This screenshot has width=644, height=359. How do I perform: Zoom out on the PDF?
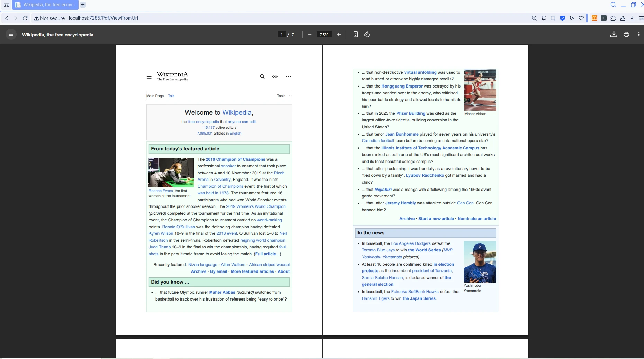309,35
